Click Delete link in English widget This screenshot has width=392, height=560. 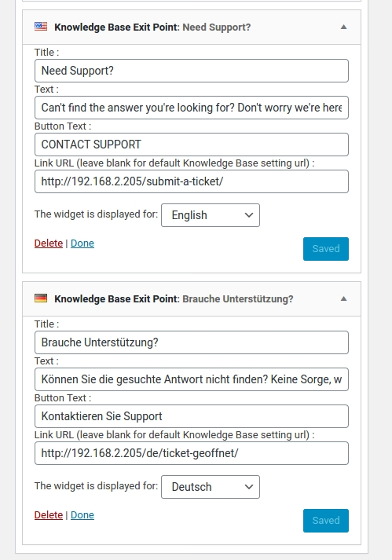tap(49, 243)
